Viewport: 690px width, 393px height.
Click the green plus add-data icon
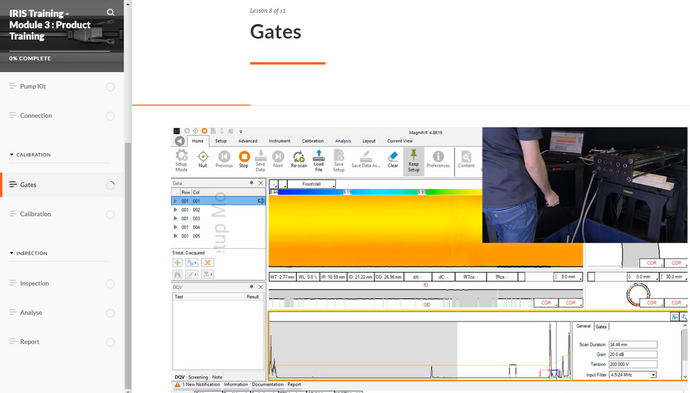177,263
